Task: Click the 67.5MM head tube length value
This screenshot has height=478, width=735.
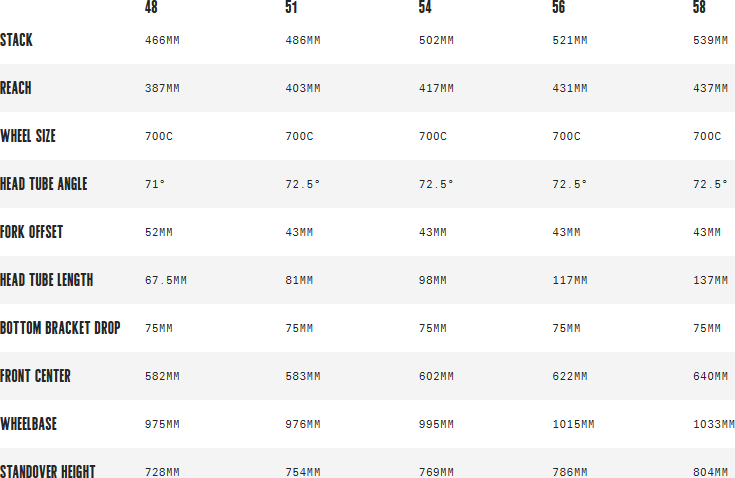Action: [x=166, y=281]
